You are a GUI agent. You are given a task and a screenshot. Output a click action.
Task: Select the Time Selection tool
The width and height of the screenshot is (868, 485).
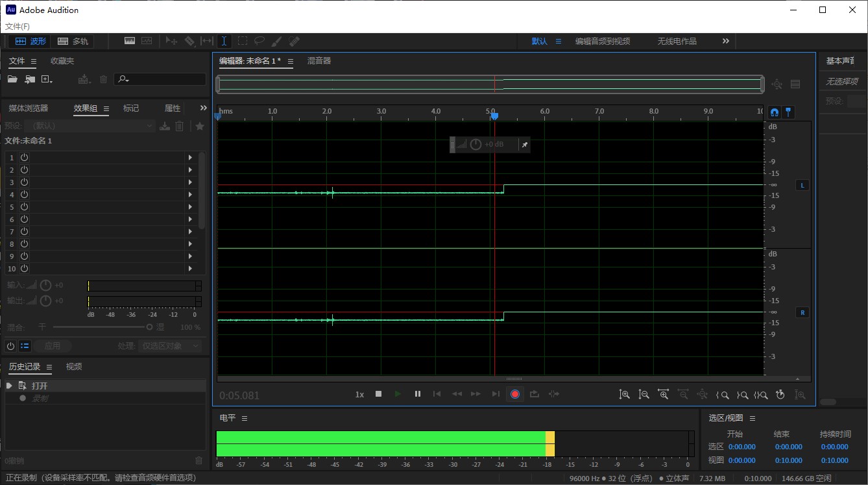coord(224,41)
